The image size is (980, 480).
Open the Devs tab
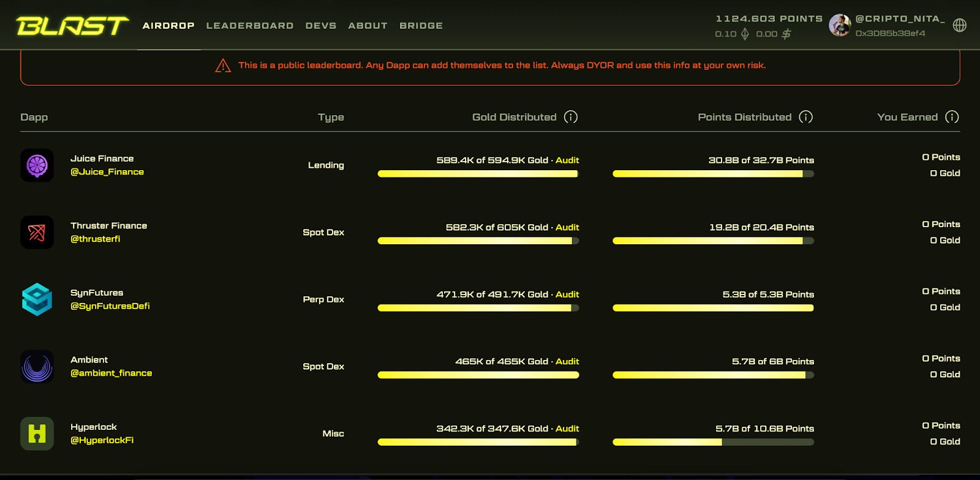(321, 26)
